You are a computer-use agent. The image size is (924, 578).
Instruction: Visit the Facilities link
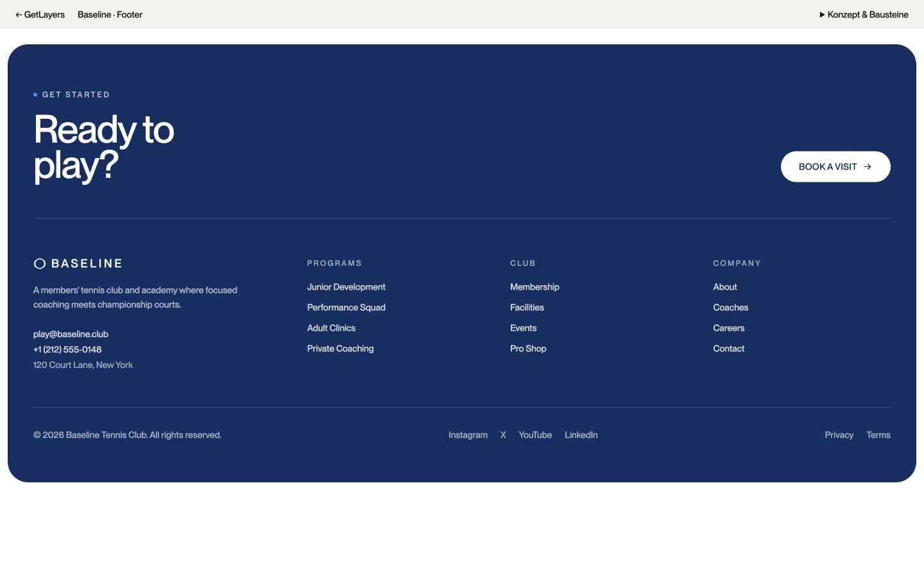527,308
